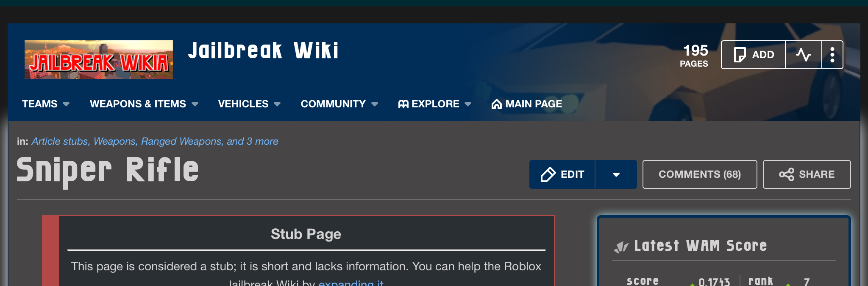Open the three-dot more options menu
The image size is (868, 286).
pos(832,55)
